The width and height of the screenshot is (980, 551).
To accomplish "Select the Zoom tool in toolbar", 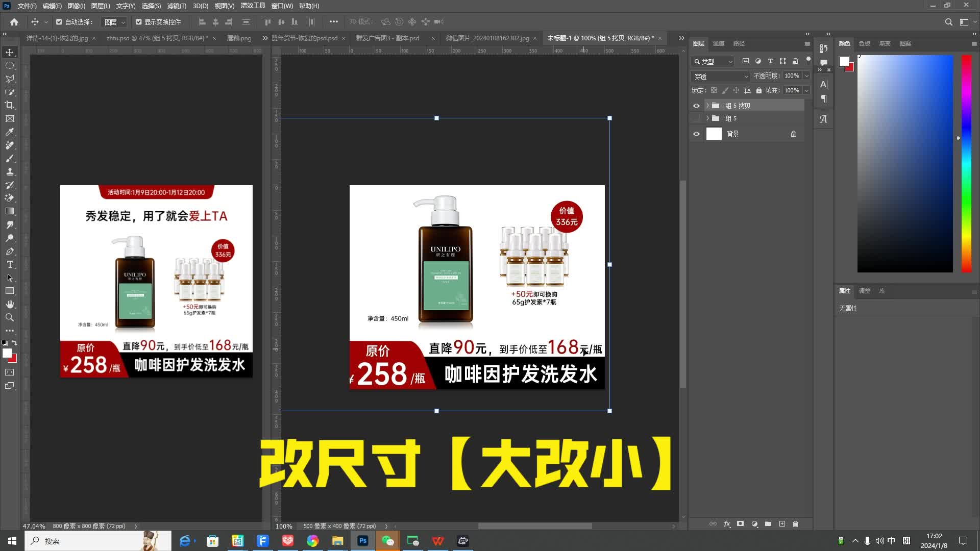I will (10, 317).
